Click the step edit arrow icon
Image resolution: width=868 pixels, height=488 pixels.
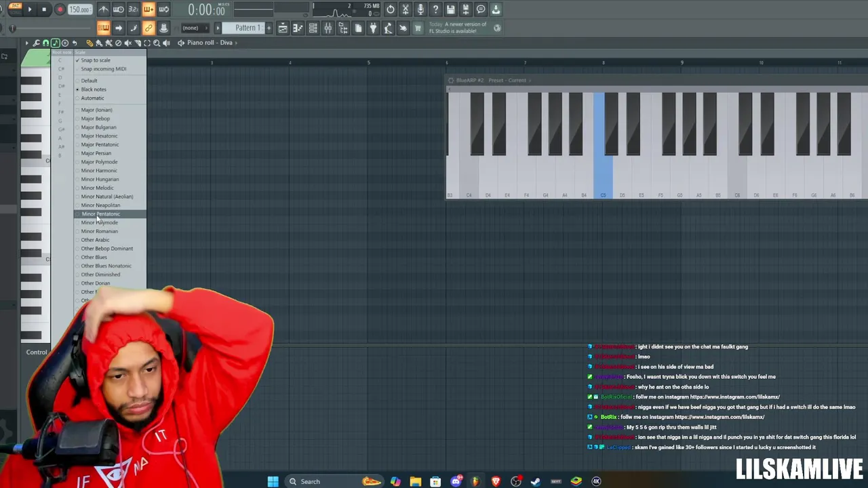[119, 28]
